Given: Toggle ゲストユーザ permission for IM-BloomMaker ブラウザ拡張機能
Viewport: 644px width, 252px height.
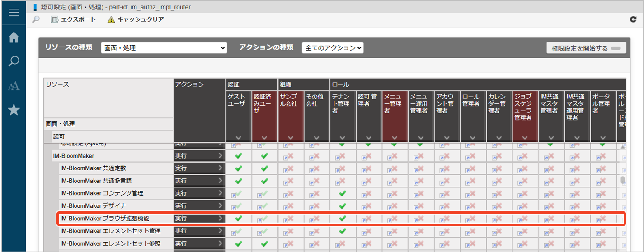Looking at the screenshot, I should click(239, 219).
